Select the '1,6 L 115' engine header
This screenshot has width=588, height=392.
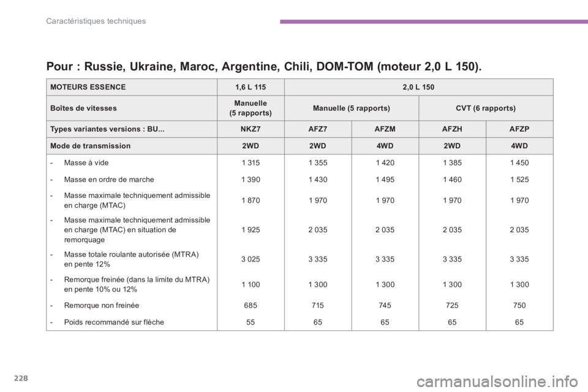click(x=251, y=87)
